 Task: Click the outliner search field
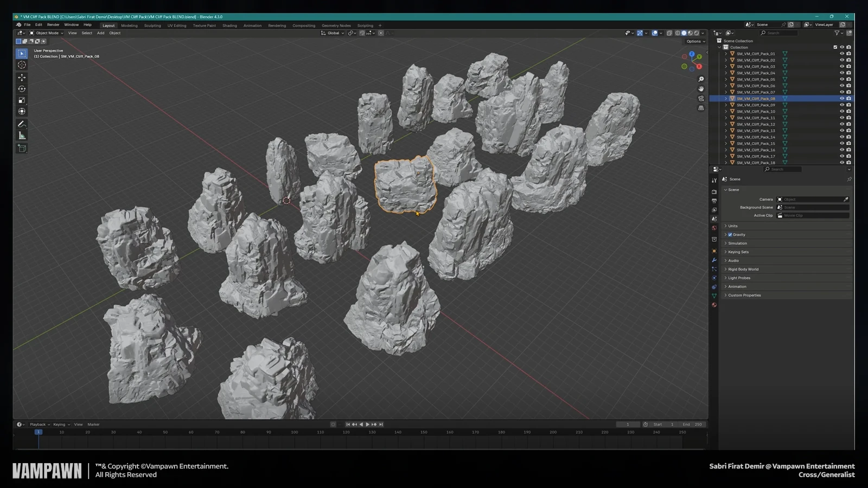tap(779, 33)
